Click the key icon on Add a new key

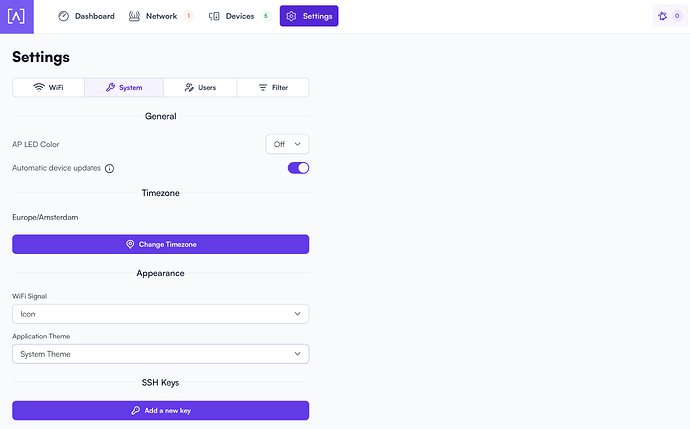136,411
